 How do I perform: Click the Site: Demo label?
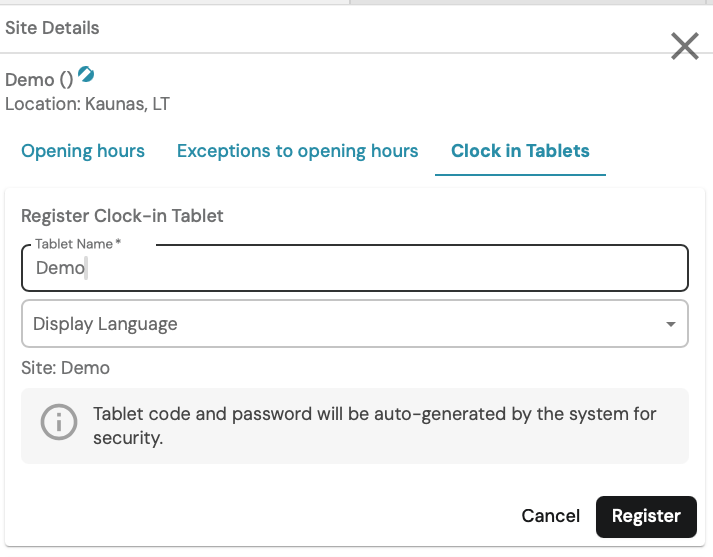pos(65,368)
